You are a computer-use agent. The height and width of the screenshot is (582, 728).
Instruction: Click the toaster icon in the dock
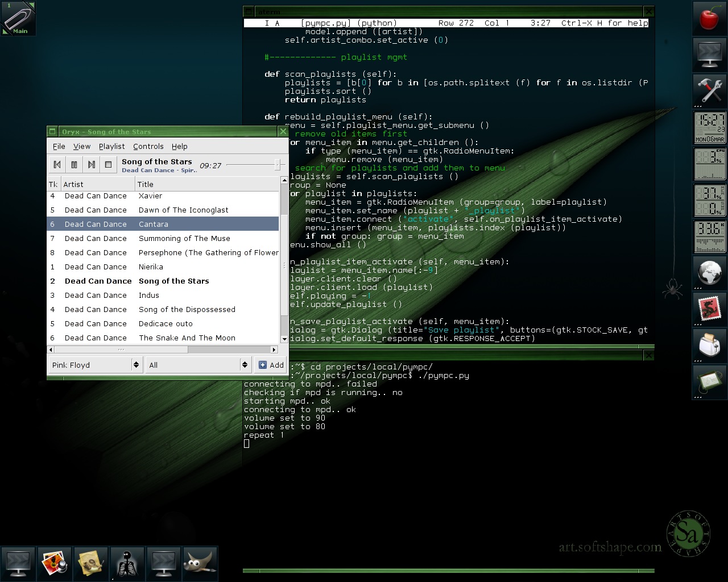point(709,346)
